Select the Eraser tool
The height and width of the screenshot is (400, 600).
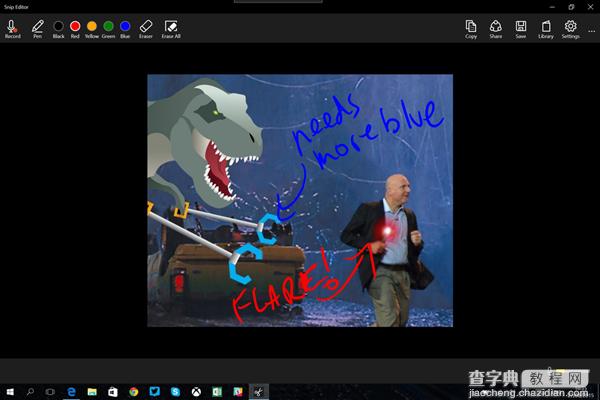146,29
